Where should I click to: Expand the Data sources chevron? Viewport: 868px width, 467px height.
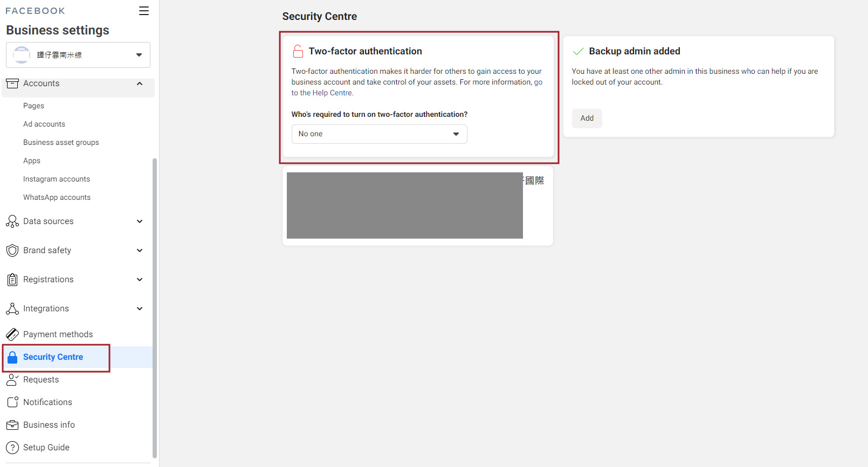click(x=140, y=221)
